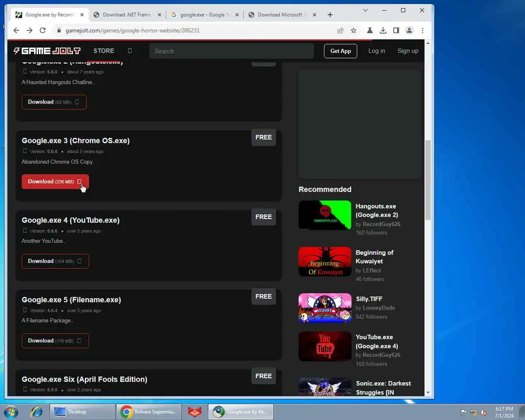The height and width of the screenshot is (420, 525).
Task: Open the Chrome profile icon
Action: point(409,30)
